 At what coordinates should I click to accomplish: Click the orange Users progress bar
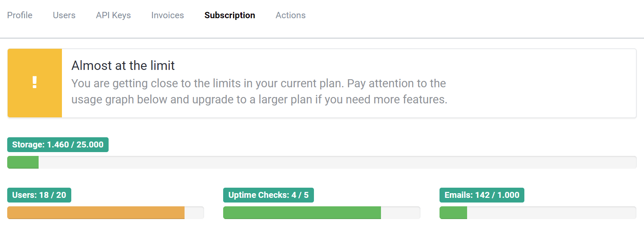click(96, 213)
